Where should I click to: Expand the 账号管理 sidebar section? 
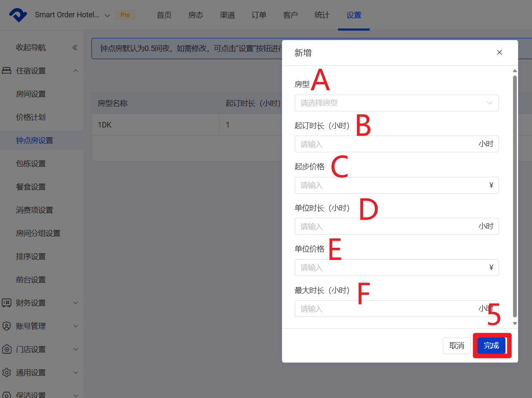76,326
